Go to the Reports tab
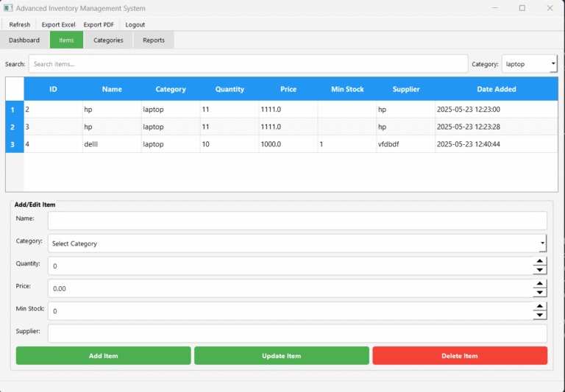The image size is (565, 392). click(x=154, y=40)
